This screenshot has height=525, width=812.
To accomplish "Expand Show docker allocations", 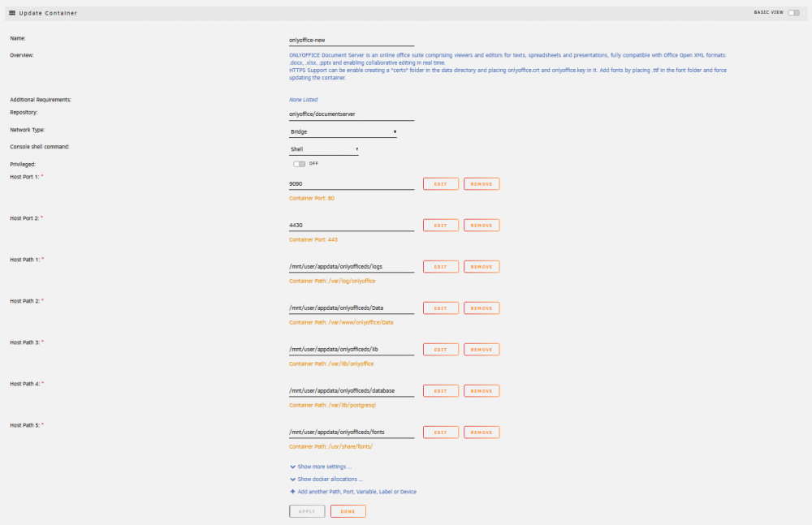I will point(330,479).
